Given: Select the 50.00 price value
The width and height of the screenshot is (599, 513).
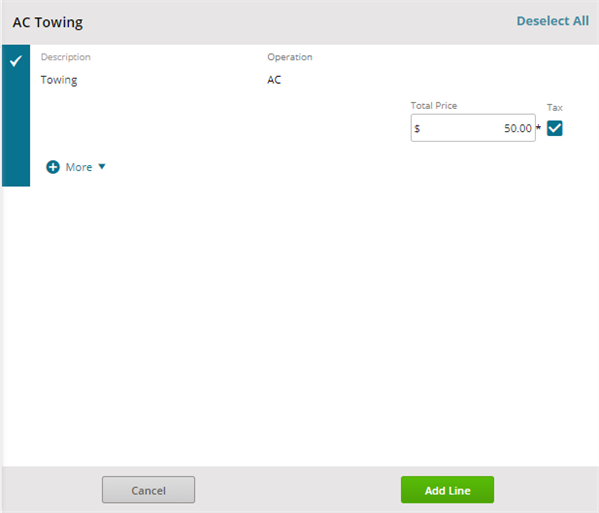Looking at the screenshot, I should [x=518, y=128].
